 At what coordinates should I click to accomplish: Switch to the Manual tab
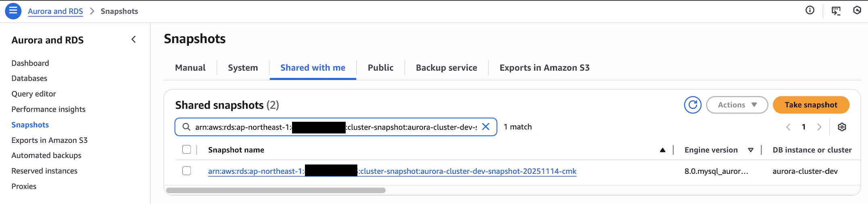pyautogui.click(x=190, y=68)
